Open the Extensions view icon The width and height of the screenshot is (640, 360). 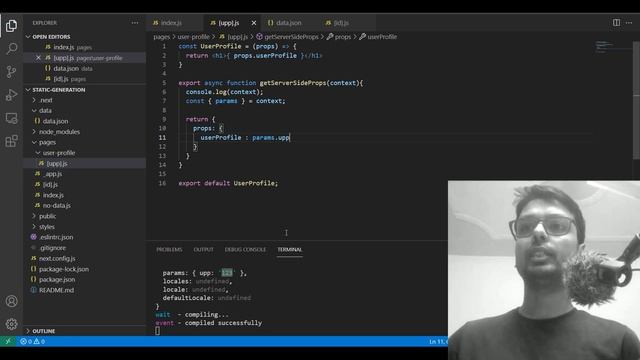point(11,141)
